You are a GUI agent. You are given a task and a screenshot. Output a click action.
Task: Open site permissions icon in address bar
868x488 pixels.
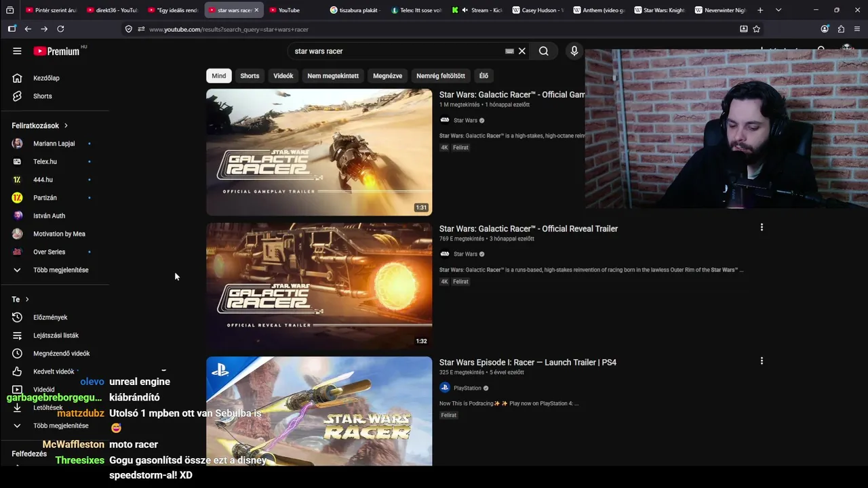point(141,29)
